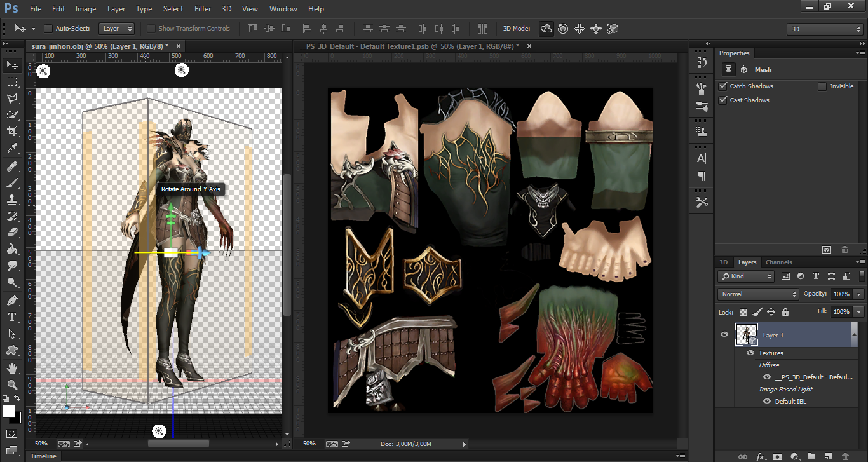This screenshot has width=868, height=462.
Task: Open the Fill slider arrow
Action: click(x=859, y=312)
